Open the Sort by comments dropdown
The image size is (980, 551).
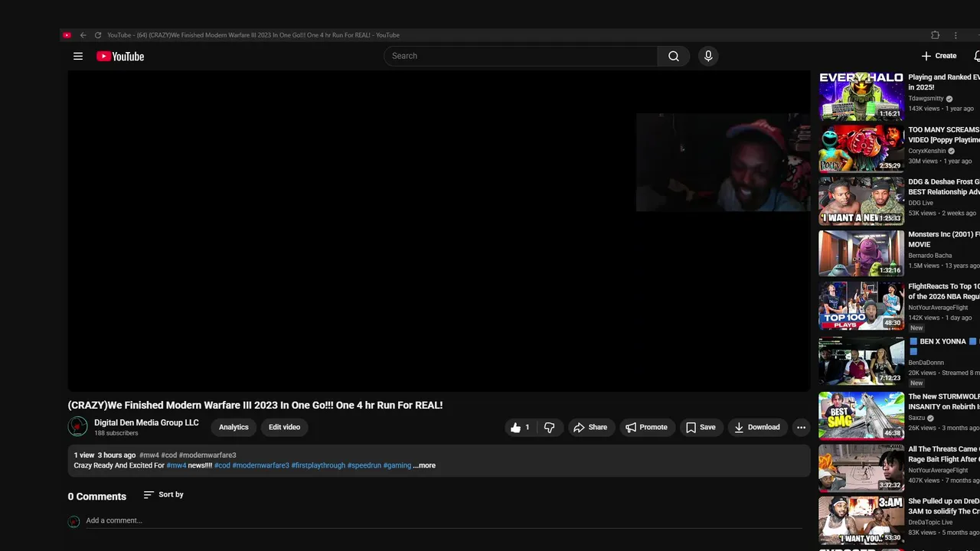[x=164, y=494]
